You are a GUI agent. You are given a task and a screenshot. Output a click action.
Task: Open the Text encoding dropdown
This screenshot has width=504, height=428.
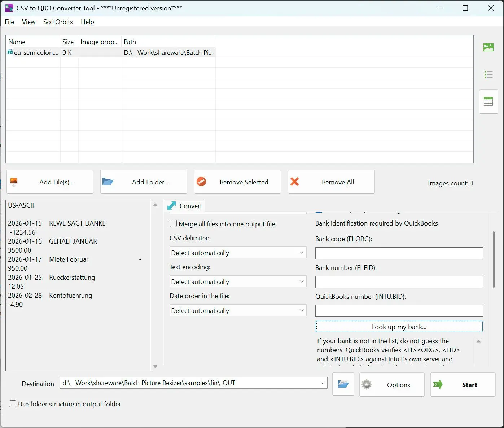(x=238, y=281)
